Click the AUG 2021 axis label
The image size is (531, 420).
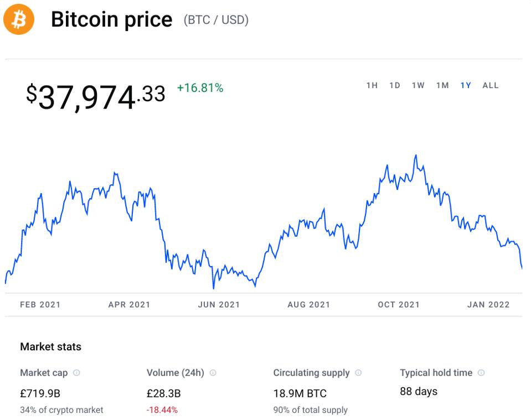click(x=308, y=304)
